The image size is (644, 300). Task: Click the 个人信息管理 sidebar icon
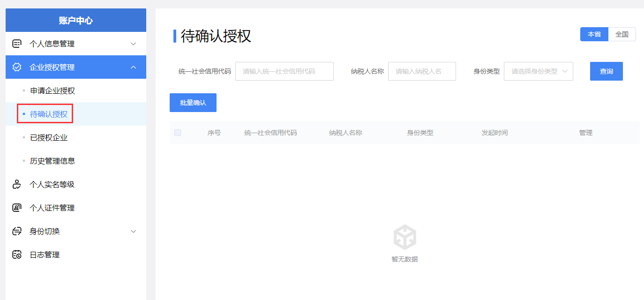click(17, 44)
